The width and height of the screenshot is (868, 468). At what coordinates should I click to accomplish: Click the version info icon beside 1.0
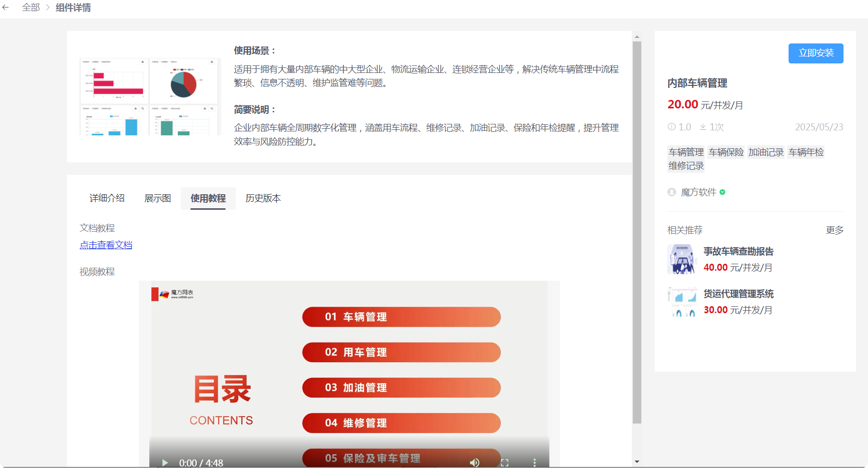(671, 127)
